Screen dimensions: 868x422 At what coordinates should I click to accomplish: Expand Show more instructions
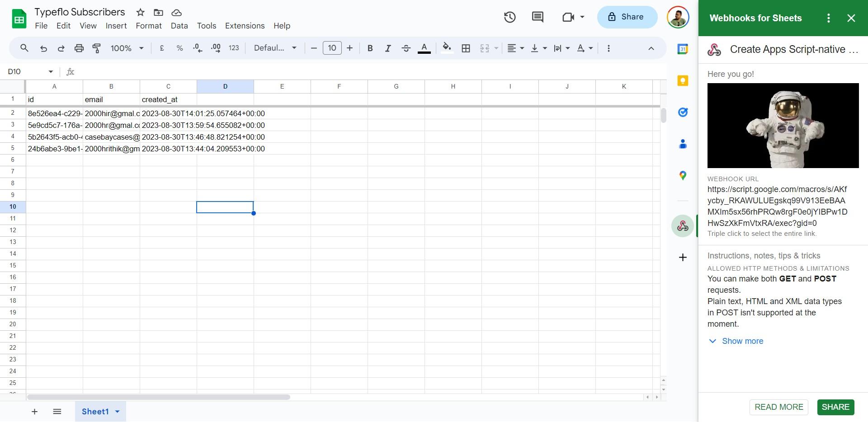pos(742,341)
